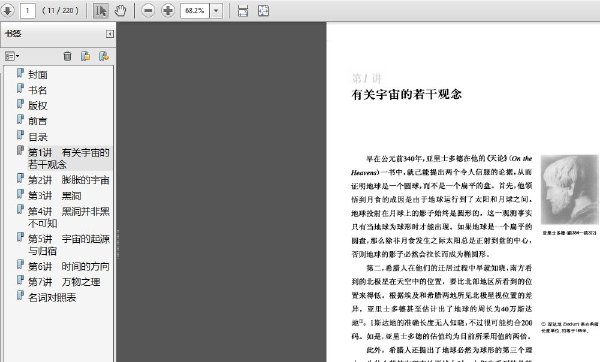The image size is (600, 362).
Task: Click the page count (11 / 220) label
Action: pyautogui.click(x=60, y=10)
